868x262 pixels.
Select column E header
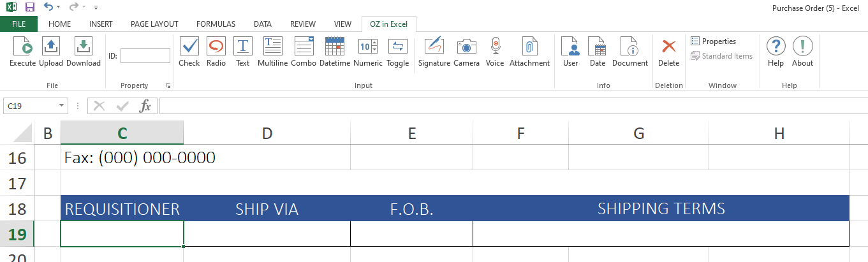(x=411, y=133)
